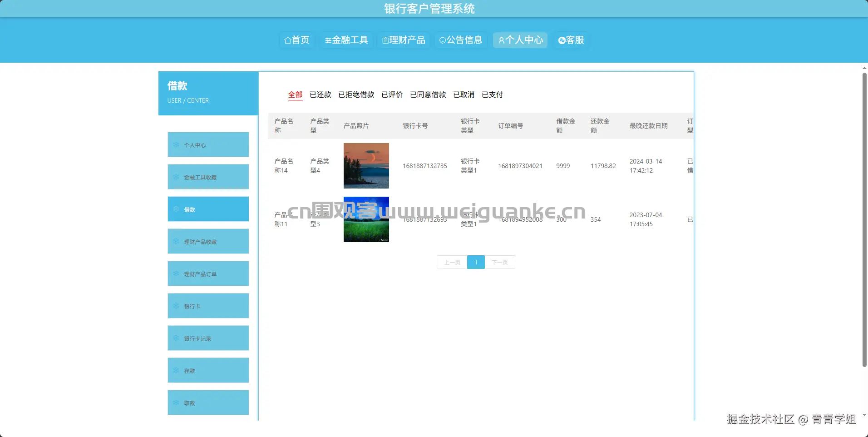The image size is (868, 437).
Task: Click order number 1681897304021
Action: pos(520,166)
